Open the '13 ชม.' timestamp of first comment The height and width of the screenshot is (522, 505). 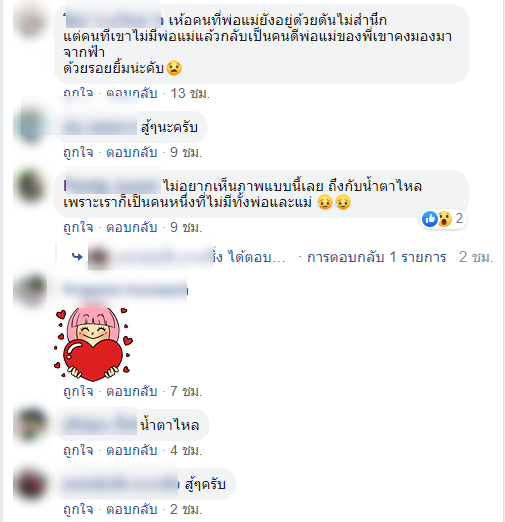point(190,94)
